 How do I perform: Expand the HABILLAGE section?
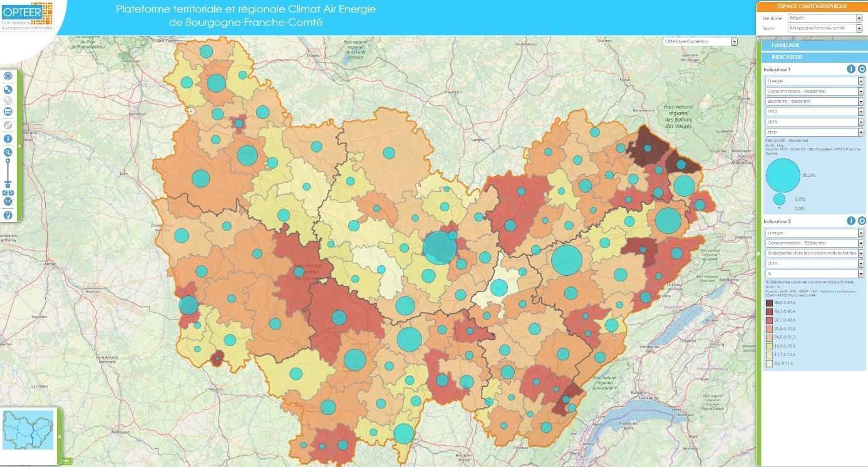(x=814, y=45)
